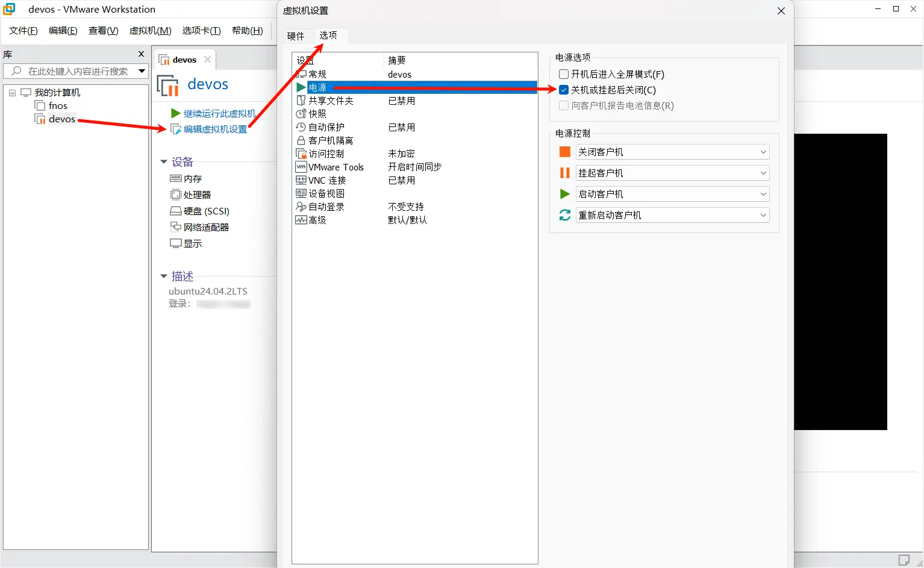Click the hard disk icon beside 硬盘 (SCSI)
Viewport: 924px width, 568px height.
click(x=176, y=211)
